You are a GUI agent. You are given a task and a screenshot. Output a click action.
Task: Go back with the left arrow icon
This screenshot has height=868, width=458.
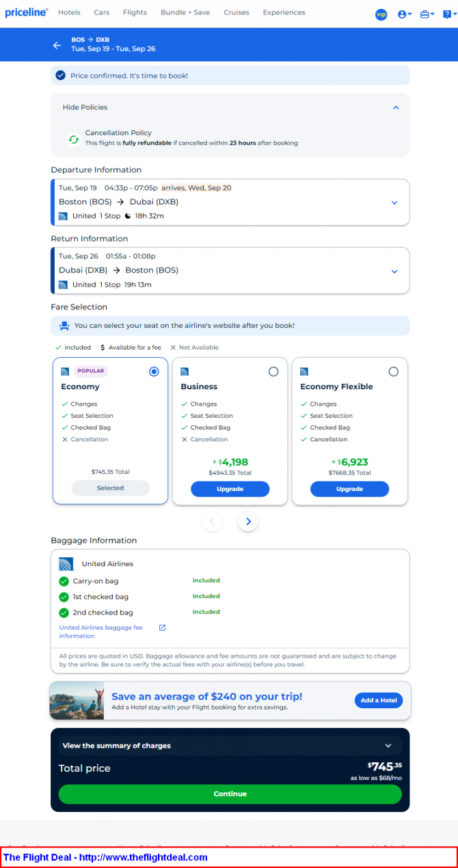point(57,45)
